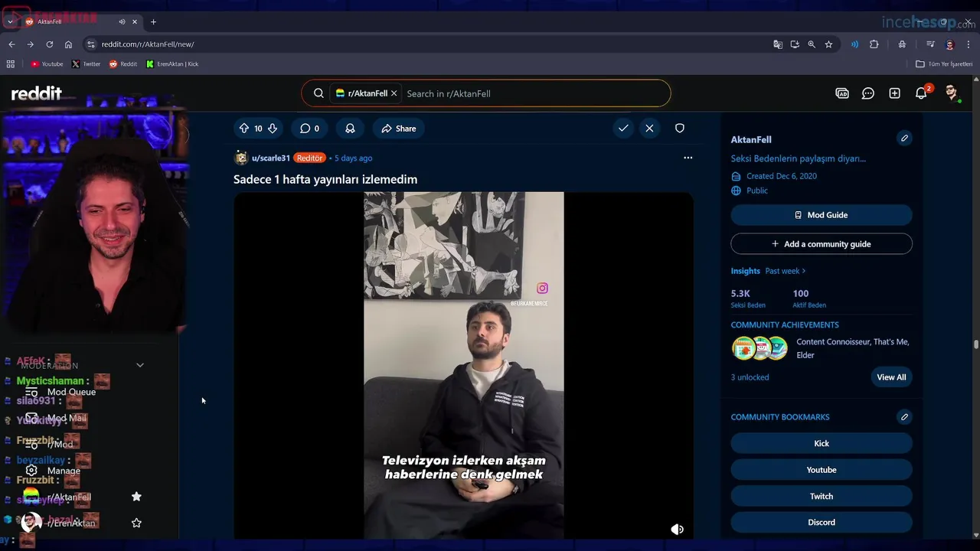Image resolution: width=980 pixels, height=551 pixels.
Task: Open Reddit chat
Action: click(868, 93)
